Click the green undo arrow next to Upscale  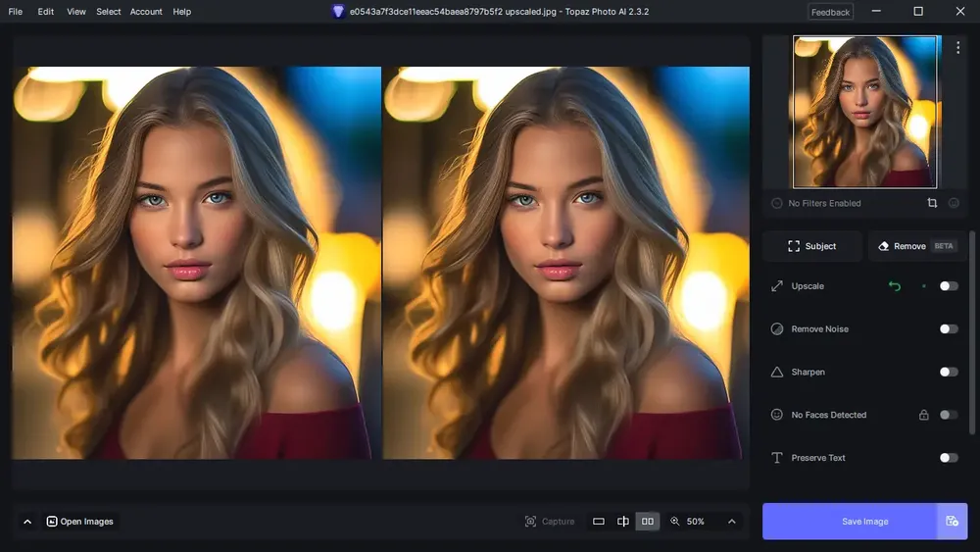[895, 286]
